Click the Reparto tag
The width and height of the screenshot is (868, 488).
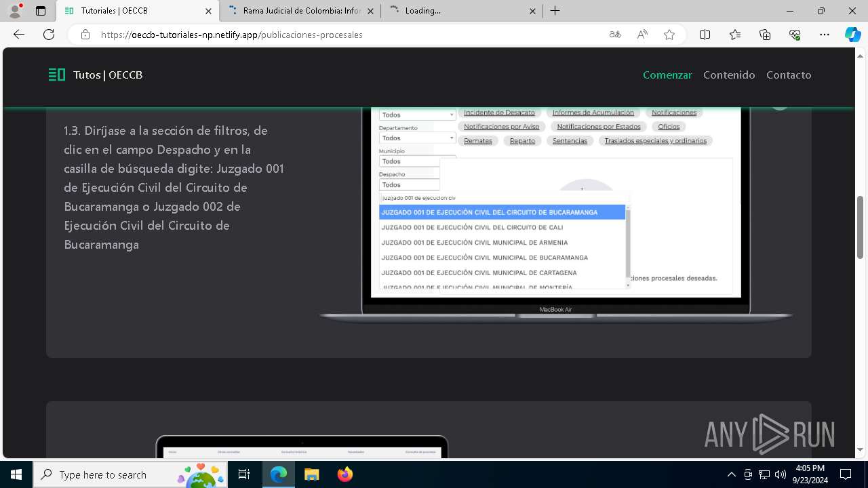point(522,141)
